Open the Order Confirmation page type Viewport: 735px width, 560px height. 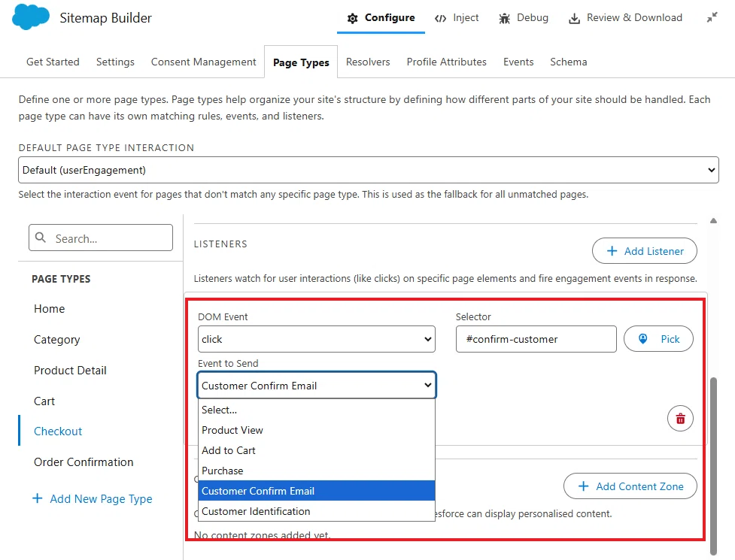point(84,462)
